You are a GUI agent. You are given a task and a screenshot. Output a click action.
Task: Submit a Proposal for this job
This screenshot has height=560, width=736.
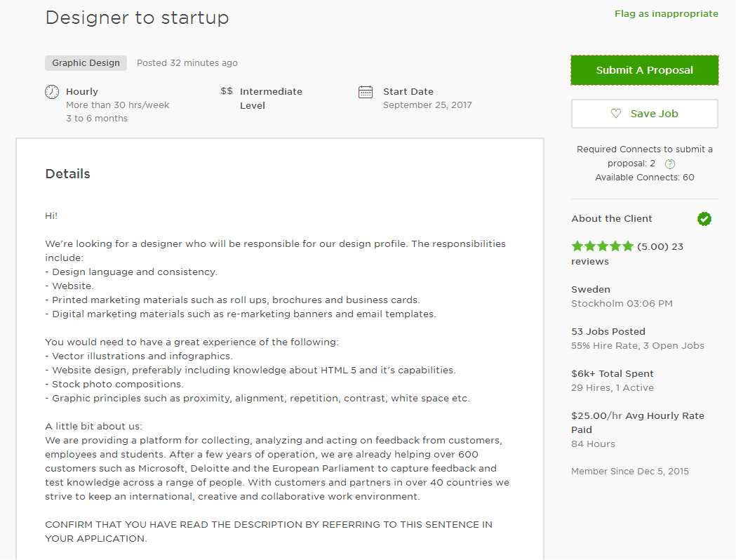(643, 70)
